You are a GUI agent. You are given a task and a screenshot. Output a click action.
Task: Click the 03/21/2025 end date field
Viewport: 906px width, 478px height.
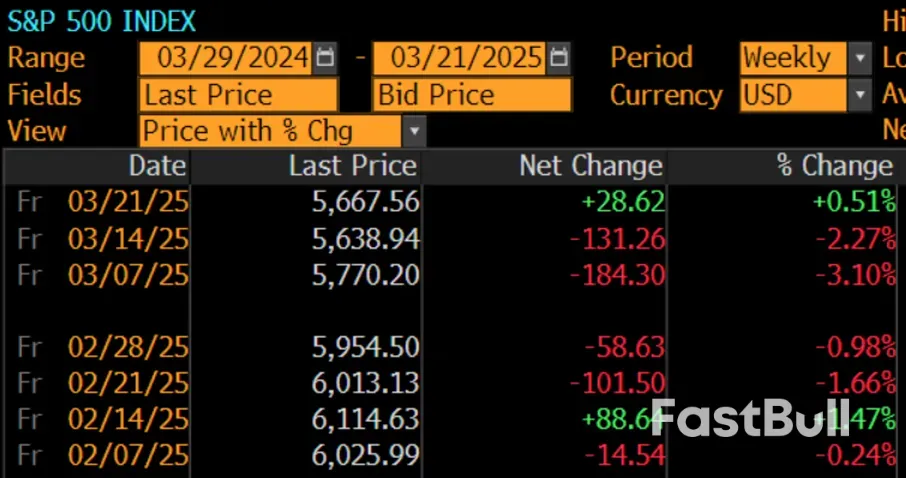point(460,58)
